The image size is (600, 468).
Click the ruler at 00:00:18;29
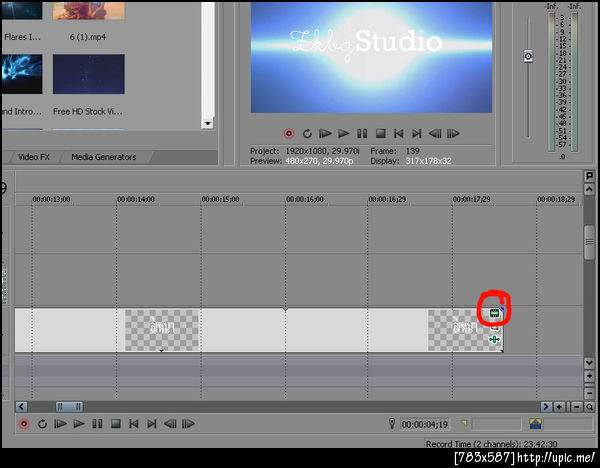[x=556, y=199]
